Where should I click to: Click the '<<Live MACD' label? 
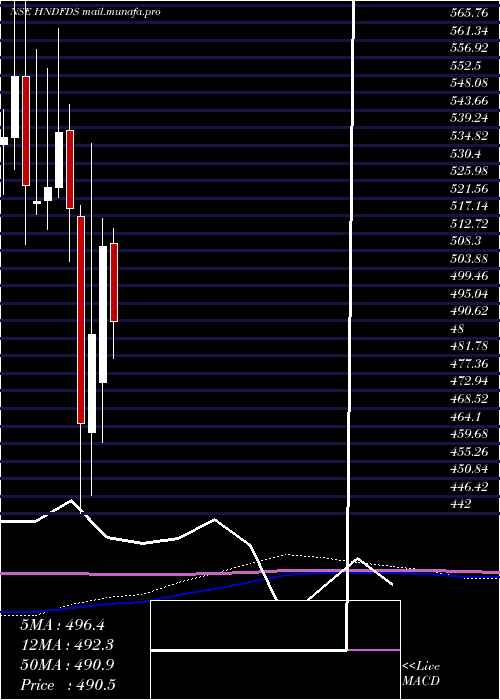(421, 673)
